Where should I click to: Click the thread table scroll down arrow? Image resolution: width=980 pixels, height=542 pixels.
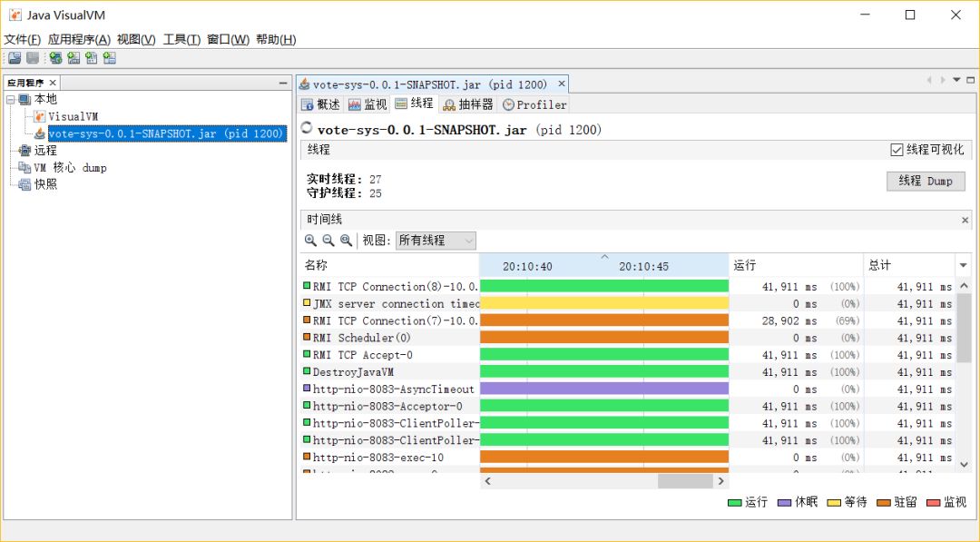coord(964,465)
